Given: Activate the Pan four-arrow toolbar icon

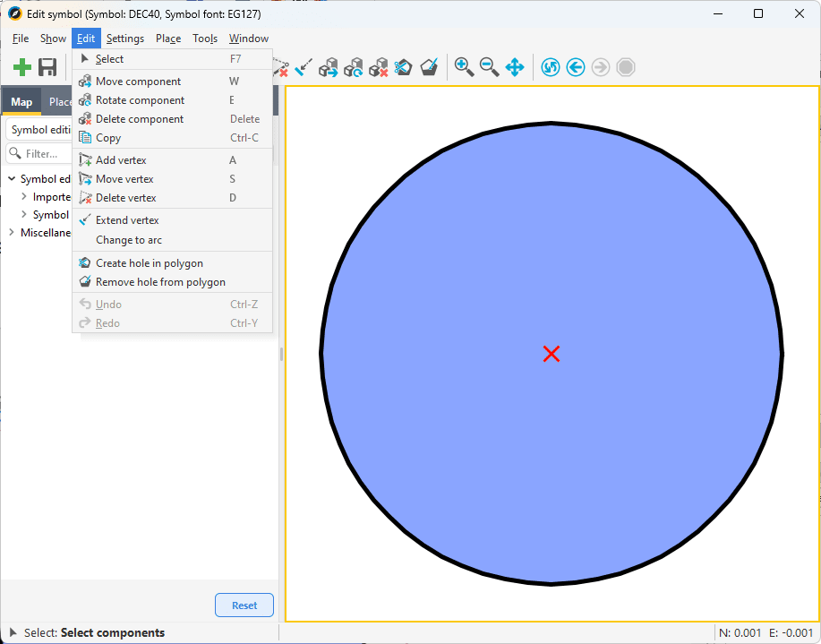Looking at the screenshot, I should (x=515, y=67).
